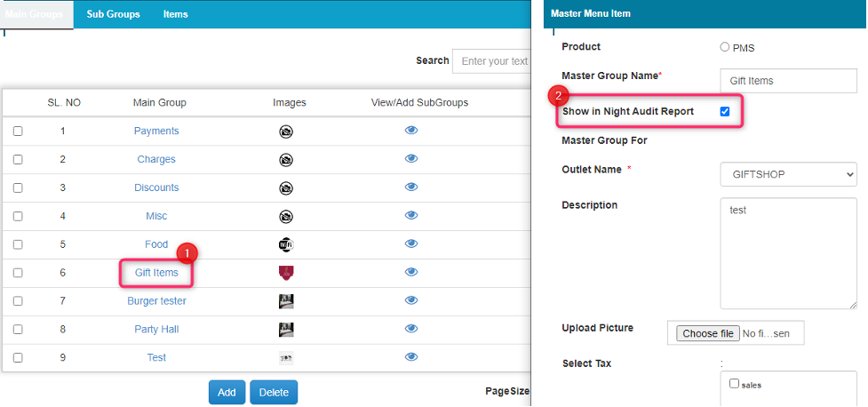Viewport: 868px width, 407px height.
Task: View subgroups for Gift Items row
Action: pos(411,272)
